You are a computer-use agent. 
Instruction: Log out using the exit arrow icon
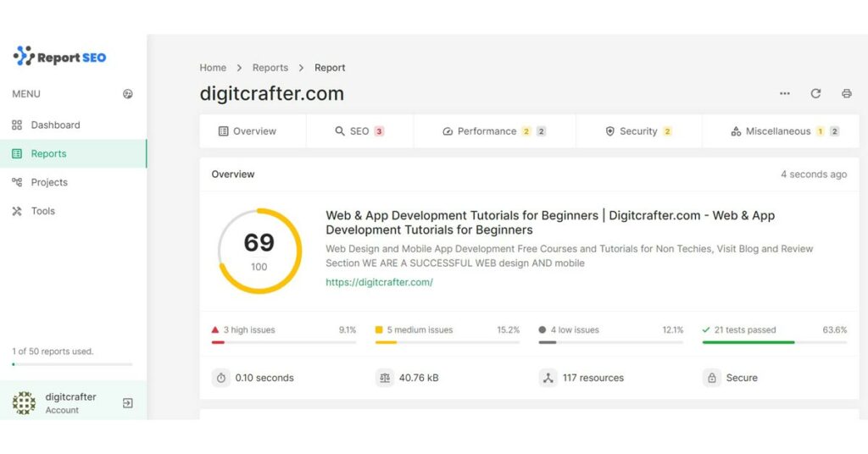pyautogui.click(x=128, y=403)
